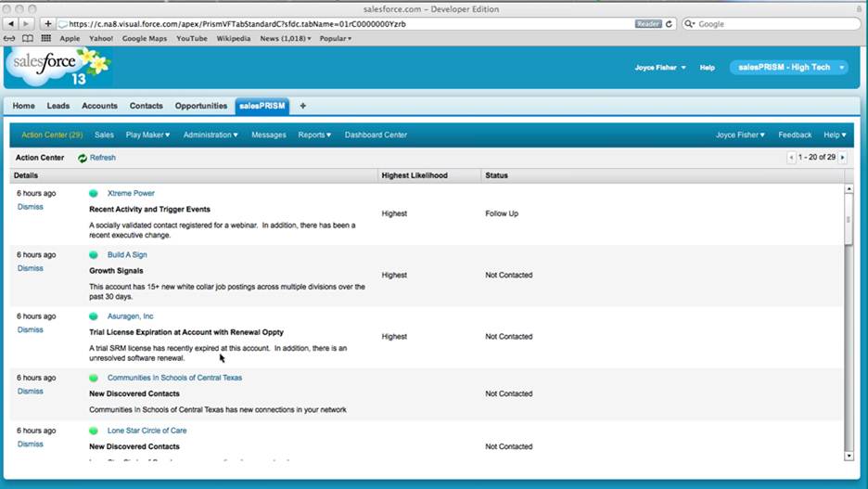Dismiss the Communities In Schools action item
This screenshot has height=489, width=868.
(x=31, y=391)
